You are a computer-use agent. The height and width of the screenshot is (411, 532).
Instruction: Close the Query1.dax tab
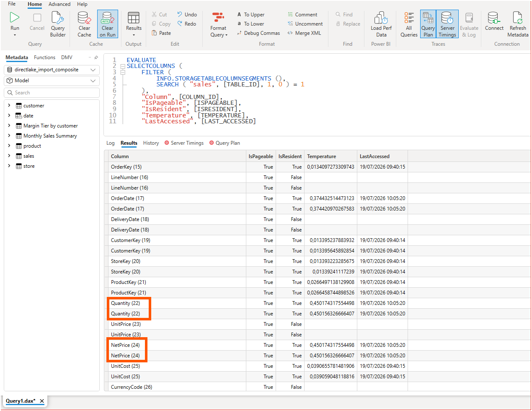pos(42,401)
